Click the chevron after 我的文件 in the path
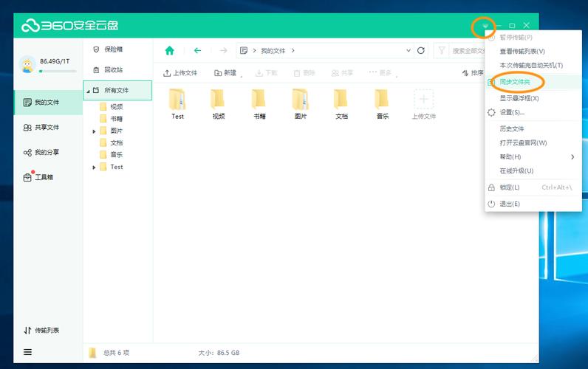 pos(293,51)
